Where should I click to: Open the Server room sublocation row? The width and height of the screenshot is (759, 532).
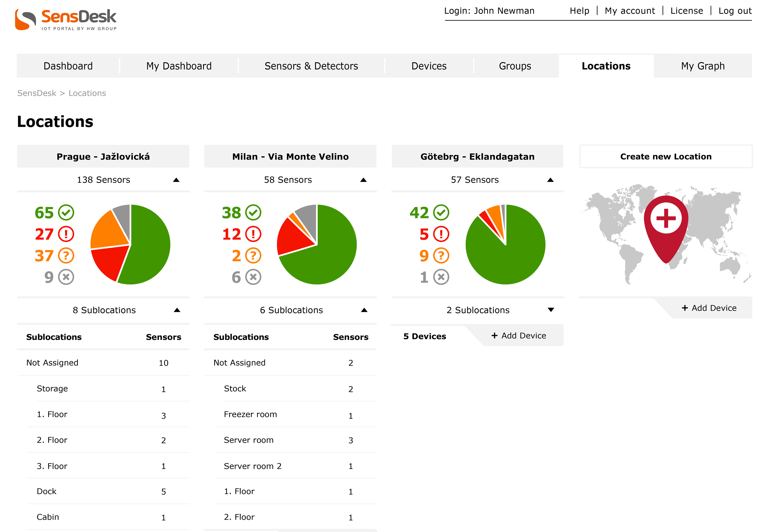[249, 440]
